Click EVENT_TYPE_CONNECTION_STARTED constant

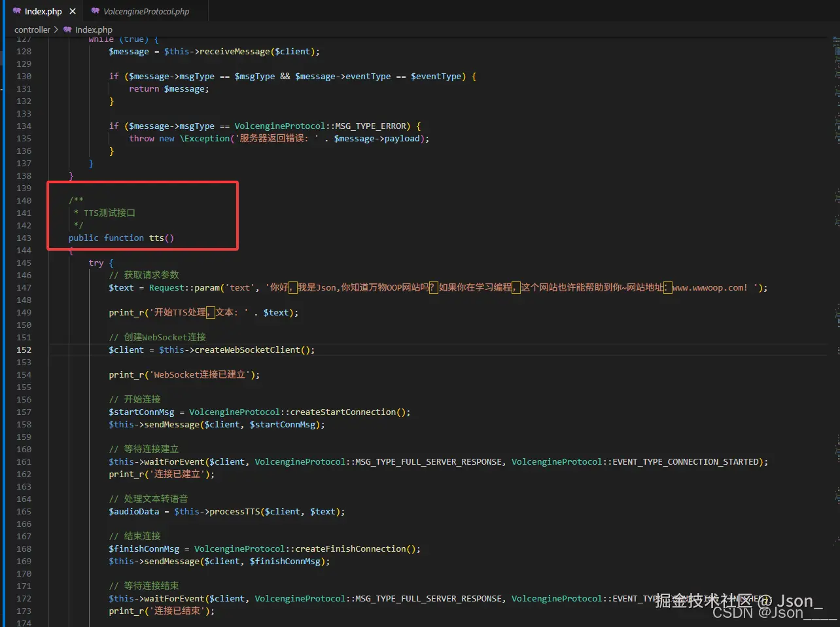(x=686, y=461)
